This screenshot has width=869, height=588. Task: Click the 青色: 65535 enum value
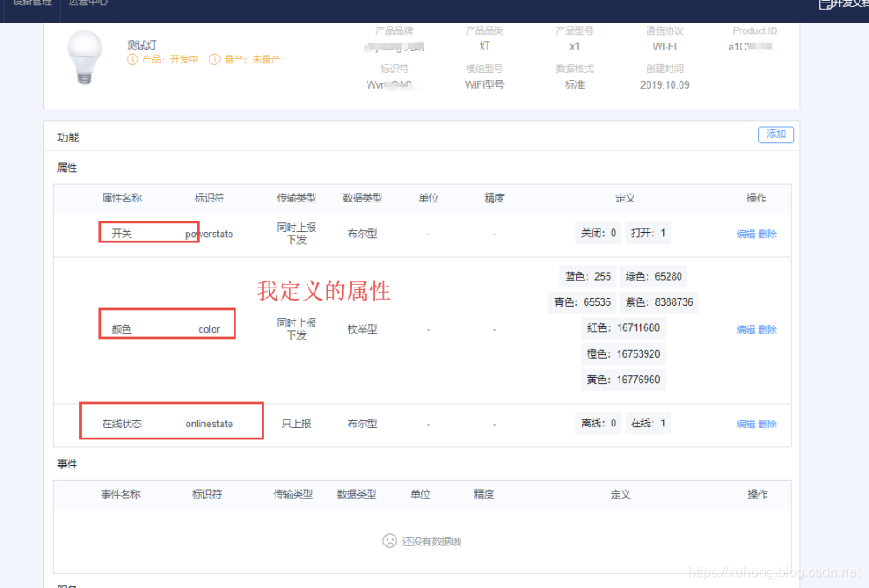pos(582,301)
